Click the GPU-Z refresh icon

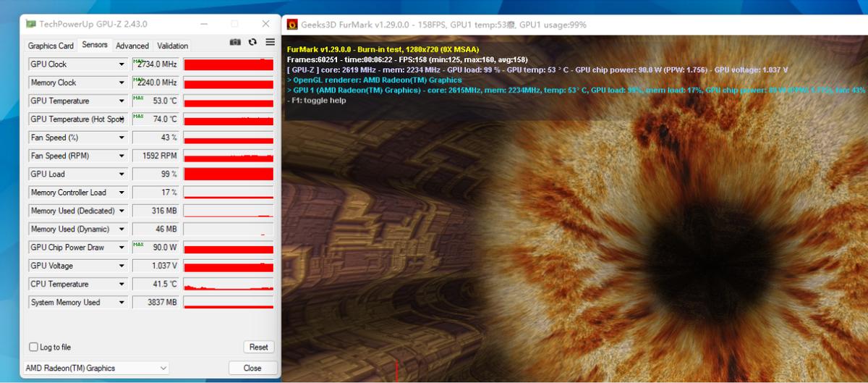(252, 43)
